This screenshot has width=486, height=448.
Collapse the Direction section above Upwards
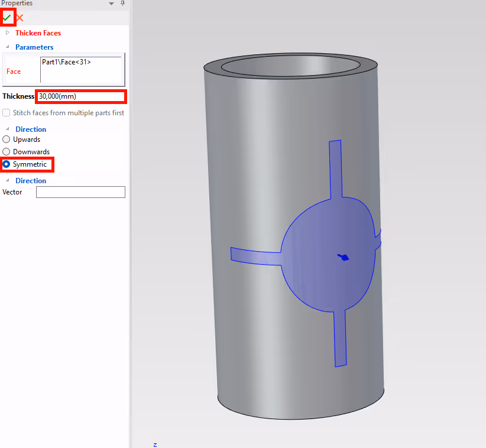click(8, 129)
